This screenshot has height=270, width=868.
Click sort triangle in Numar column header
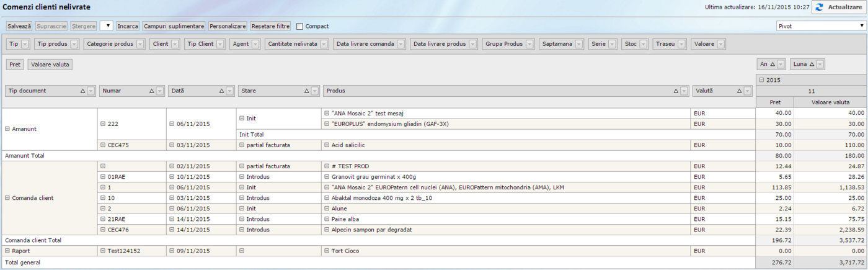pyautogui.click(x=152, y=91)
